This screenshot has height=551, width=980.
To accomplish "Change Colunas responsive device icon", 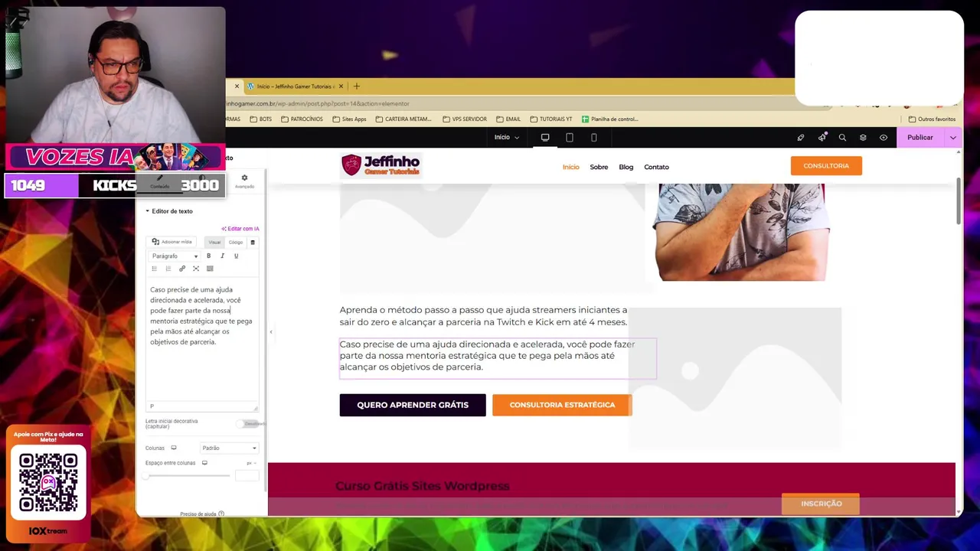I will click(174, 448).
